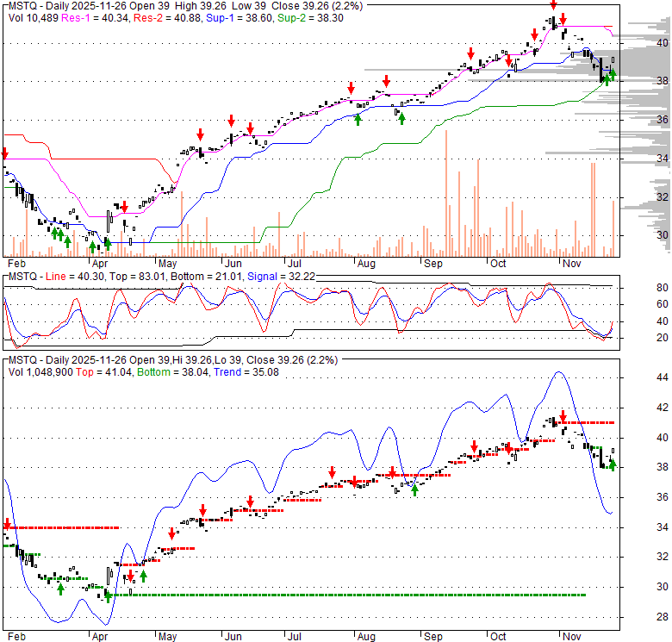Select the green arrow in late November, bottom chart
This screenshot has width=672, height=642.
[613, 465]
